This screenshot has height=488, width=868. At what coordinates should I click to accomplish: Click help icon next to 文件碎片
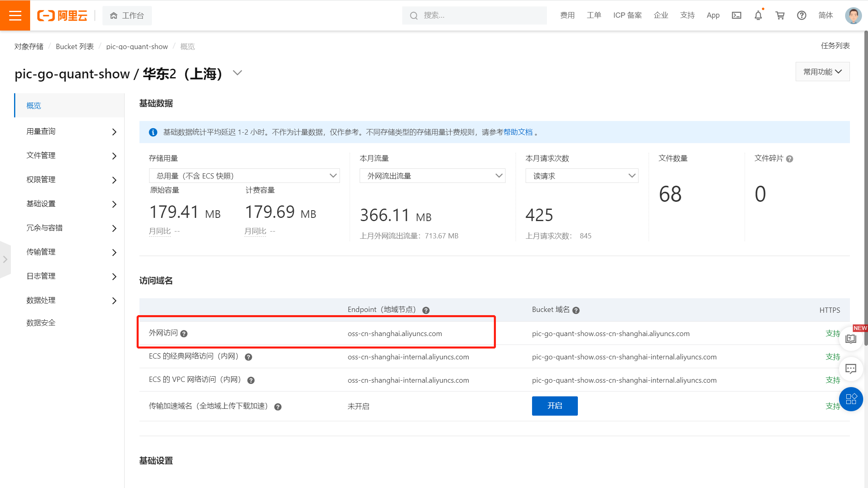(789, 159)
